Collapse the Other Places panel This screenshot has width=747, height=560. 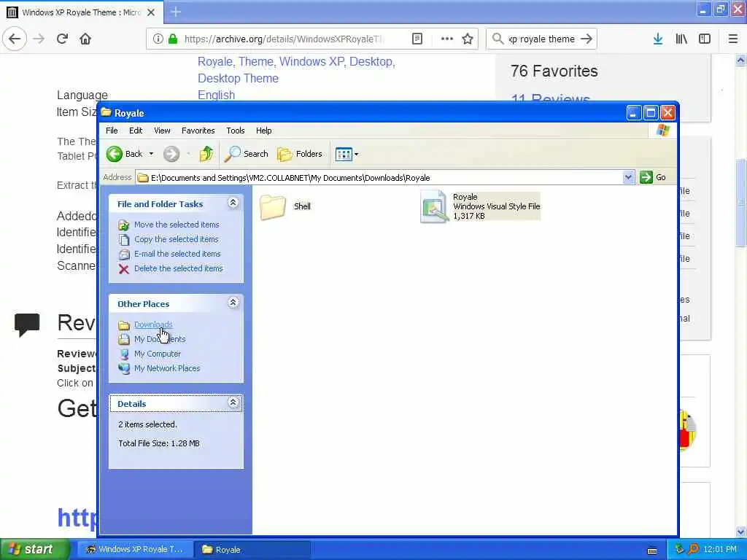pyautogui.click(x=233, y=303)
